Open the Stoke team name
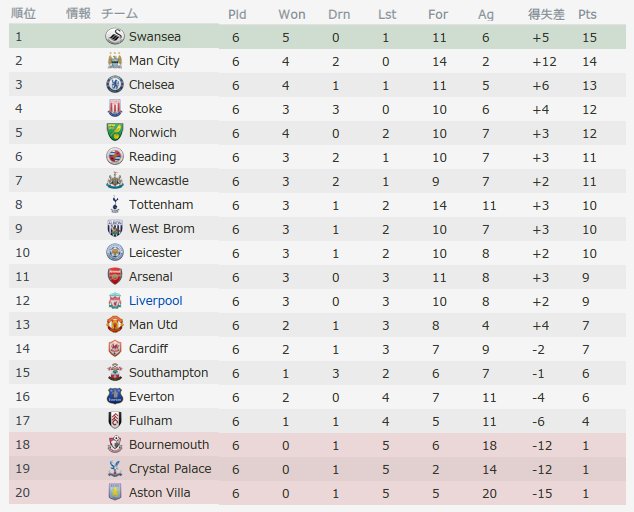Screen dimensions: 634x512 point(145,109)
